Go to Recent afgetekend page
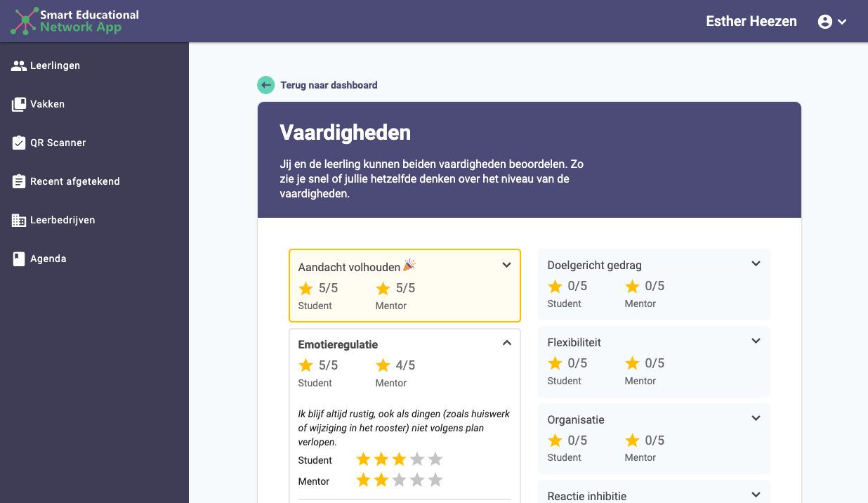 tap(75, 181)
